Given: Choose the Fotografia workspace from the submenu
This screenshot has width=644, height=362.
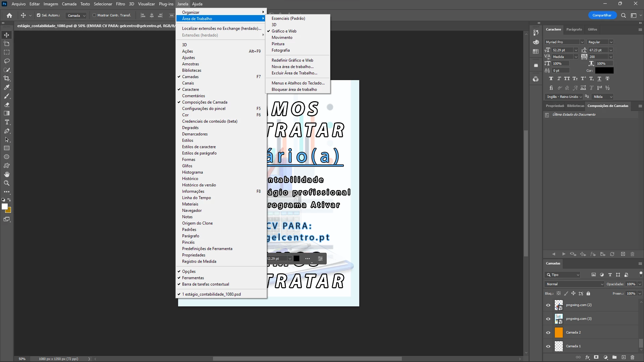Looking at the screenshot, I should pos(280,50).
